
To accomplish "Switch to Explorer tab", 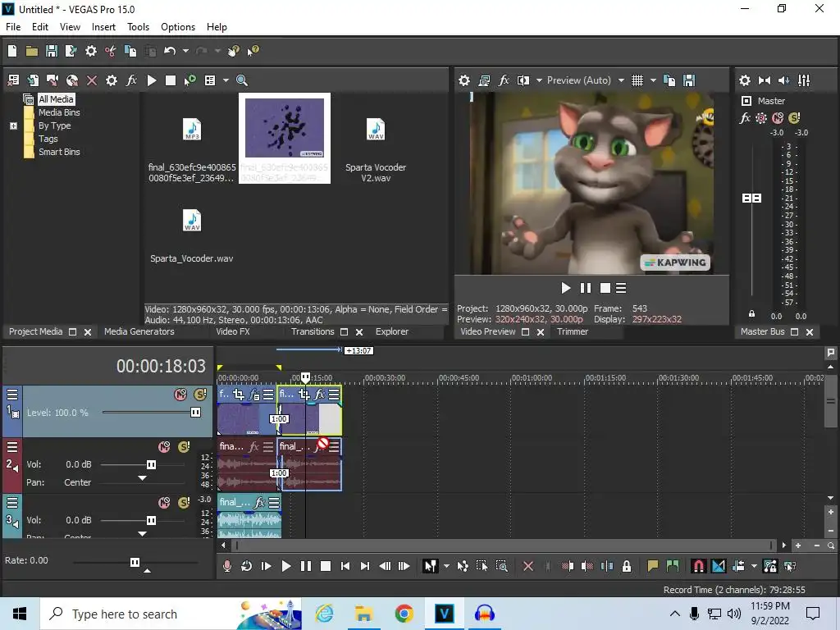I will [x=392, y=331].
